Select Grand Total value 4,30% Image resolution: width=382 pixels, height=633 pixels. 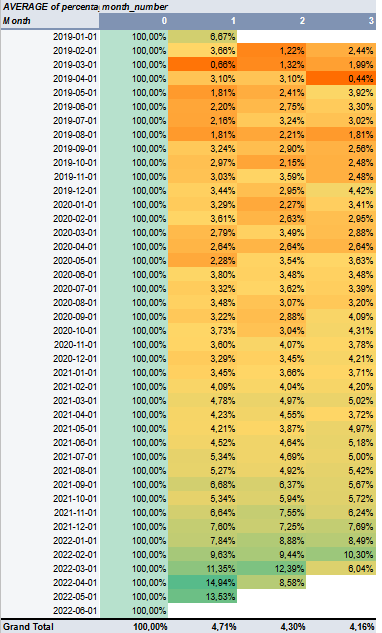[272, 627]
